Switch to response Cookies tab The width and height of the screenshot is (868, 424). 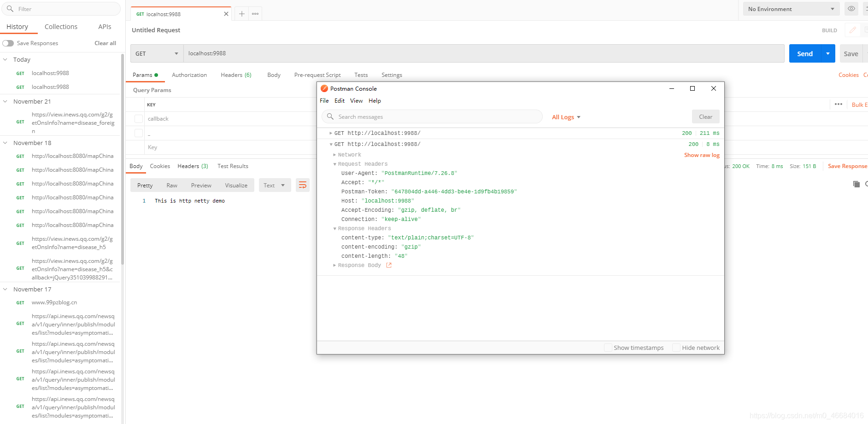click(160, 166)
